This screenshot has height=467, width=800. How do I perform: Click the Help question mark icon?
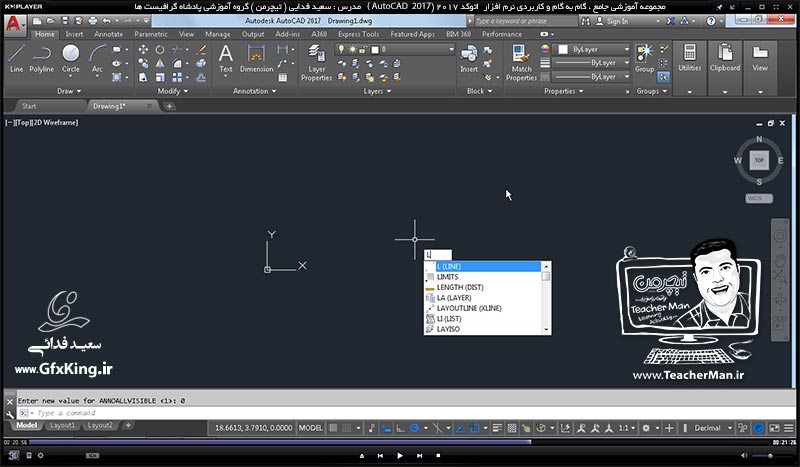click(x=711, y=21)
